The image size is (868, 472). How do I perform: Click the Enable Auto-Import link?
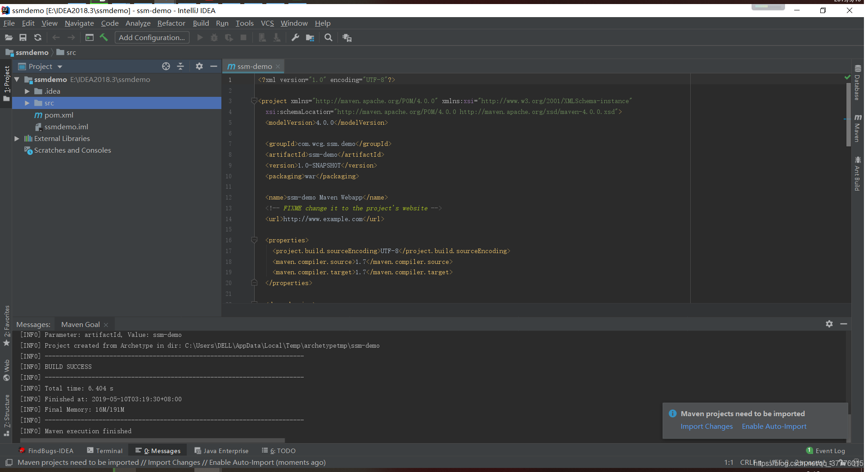tap(774, 427)
